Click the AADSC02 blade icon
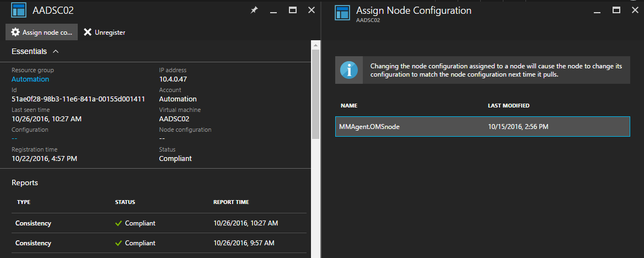 pos(19,10)
